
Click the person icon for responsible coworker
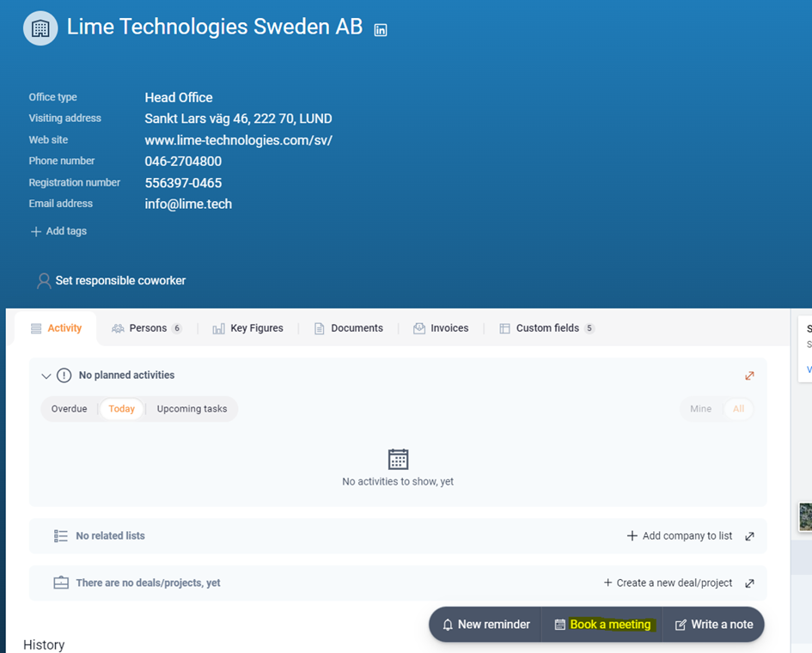(44, 281)
